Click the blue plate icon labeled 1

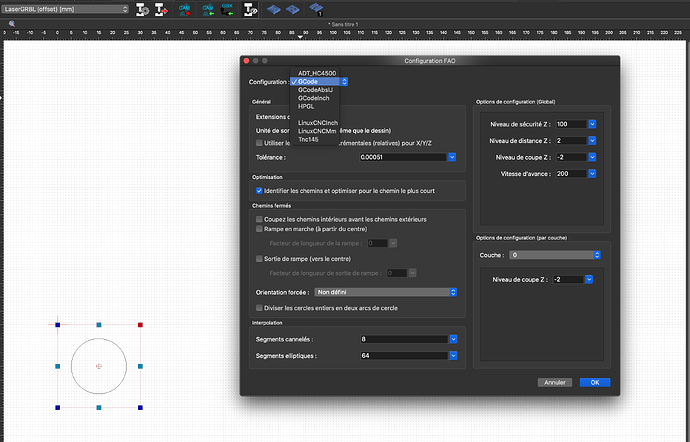click(x=316, y=9)
